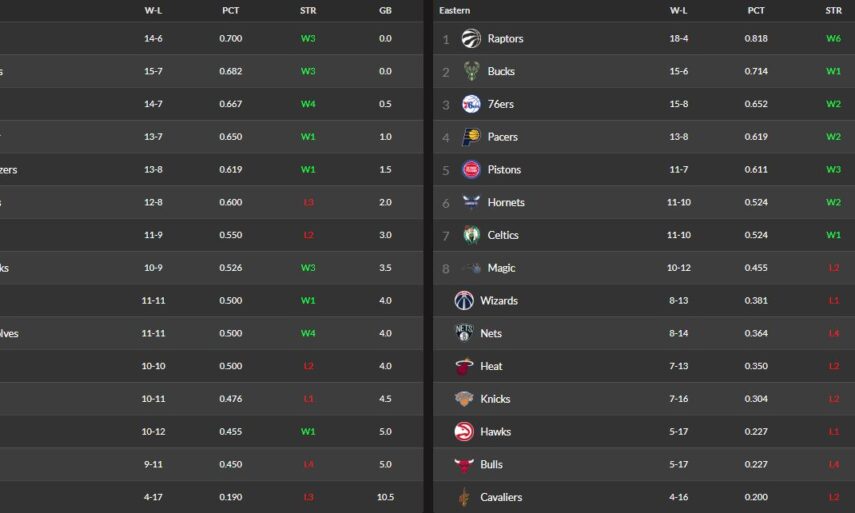Click the Heat team logo

point(463,367)
